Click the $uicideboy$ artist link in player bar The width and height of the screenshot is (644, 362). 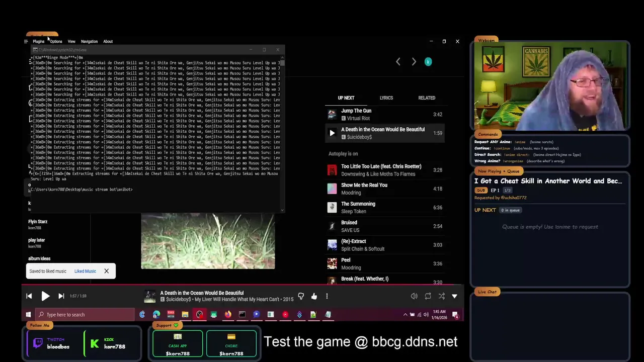click(x=179, y=300)
